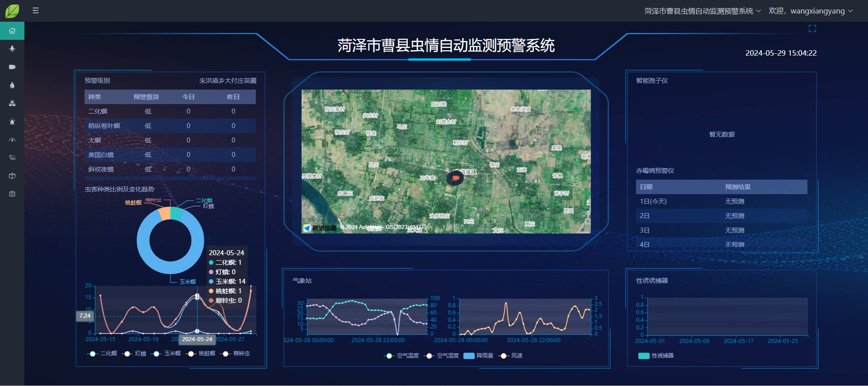Click the red camera marker on map
The image size is (868, 386).
pyautogui.click(x=455, y=178)
